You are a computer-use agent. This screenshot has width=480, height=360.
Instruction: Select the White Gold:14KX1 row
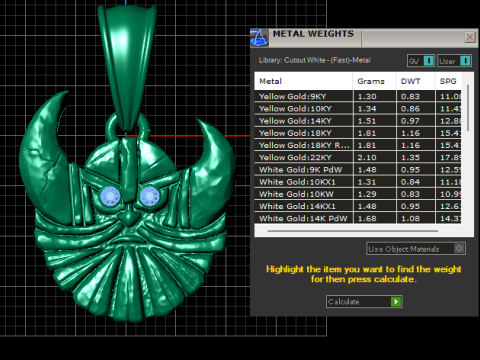358,206
